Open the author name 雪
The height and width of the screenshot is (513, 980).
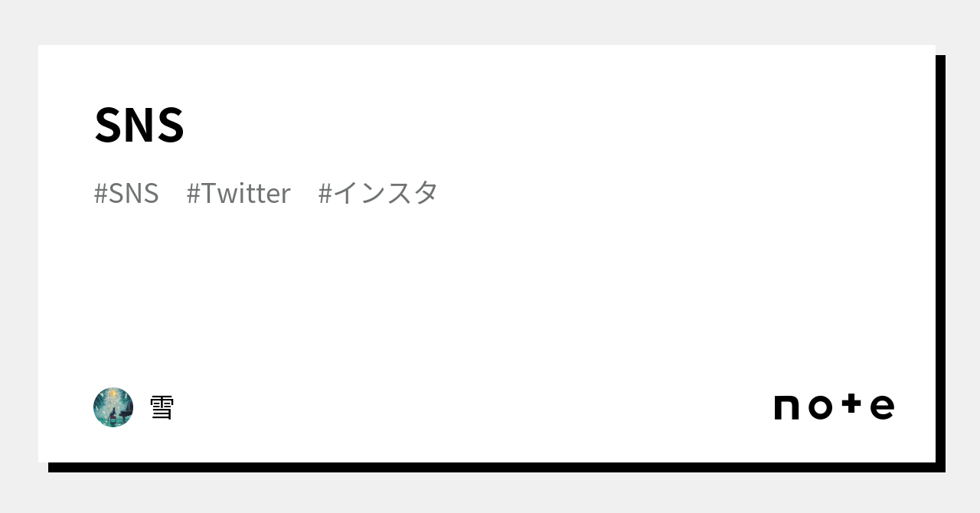162,407
